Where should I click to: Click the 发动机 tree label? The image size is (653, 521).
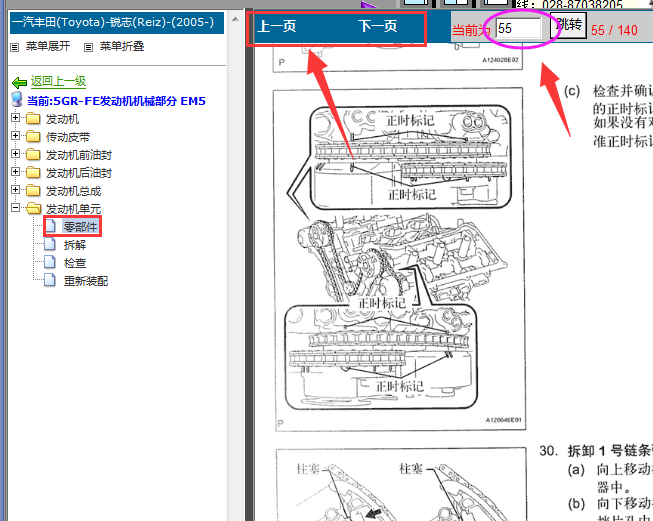(x=62, y=119)
